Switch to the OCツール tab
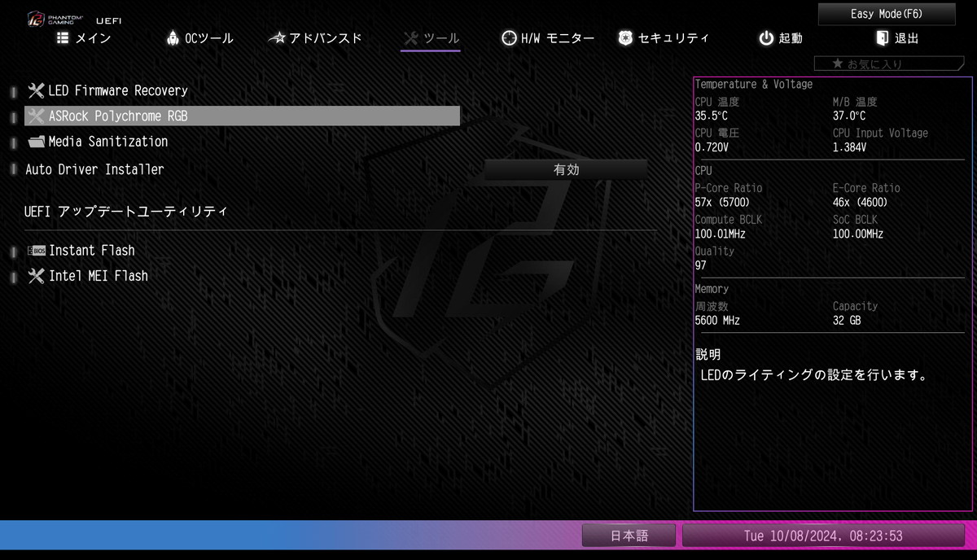The width and height of the screenshot is (977, 560). click(199, 38)
